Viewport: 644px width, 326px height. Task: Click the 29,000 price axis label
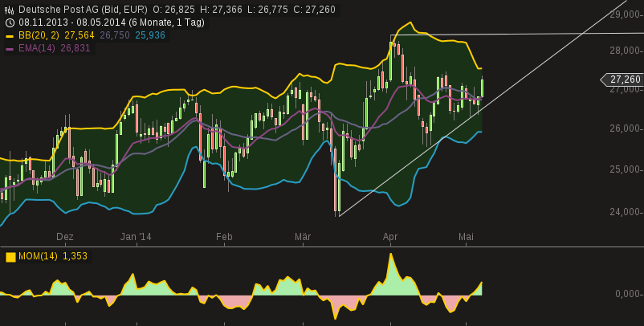(x=625, y=15)
